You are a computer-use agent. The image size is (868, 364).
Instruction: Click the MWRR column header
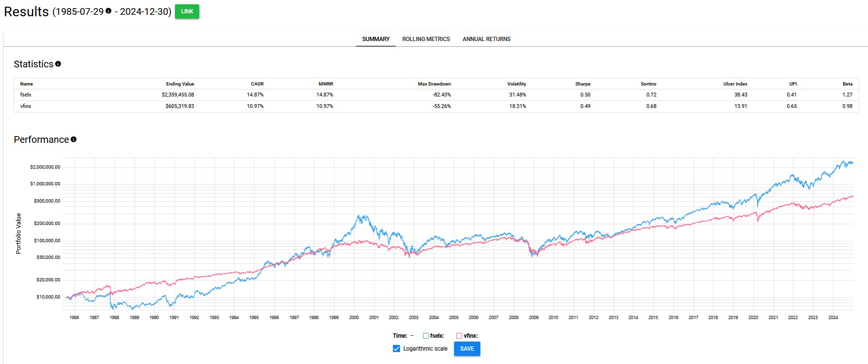coord(326,84)
